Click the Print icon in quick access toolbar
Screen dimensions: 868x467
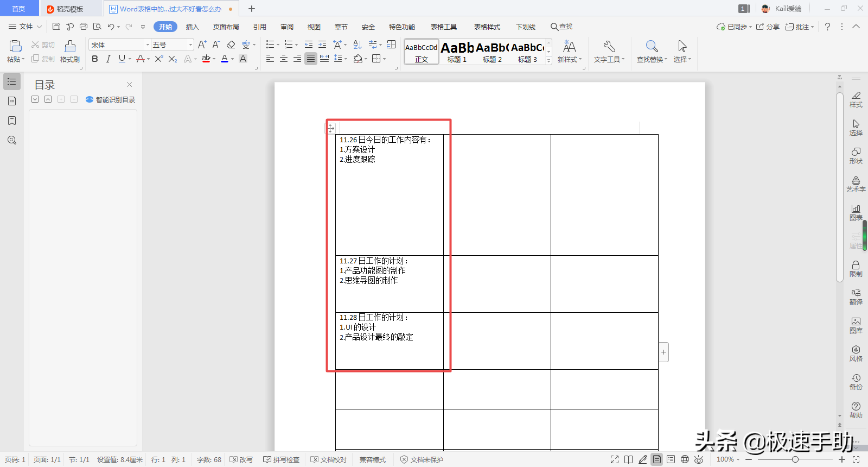point(84,27)
